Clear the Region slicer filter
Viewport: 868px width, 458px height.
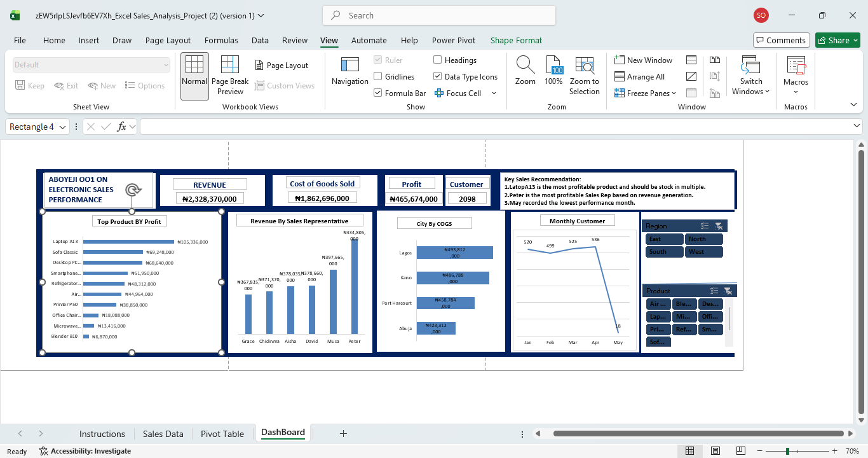pos(719,226)
